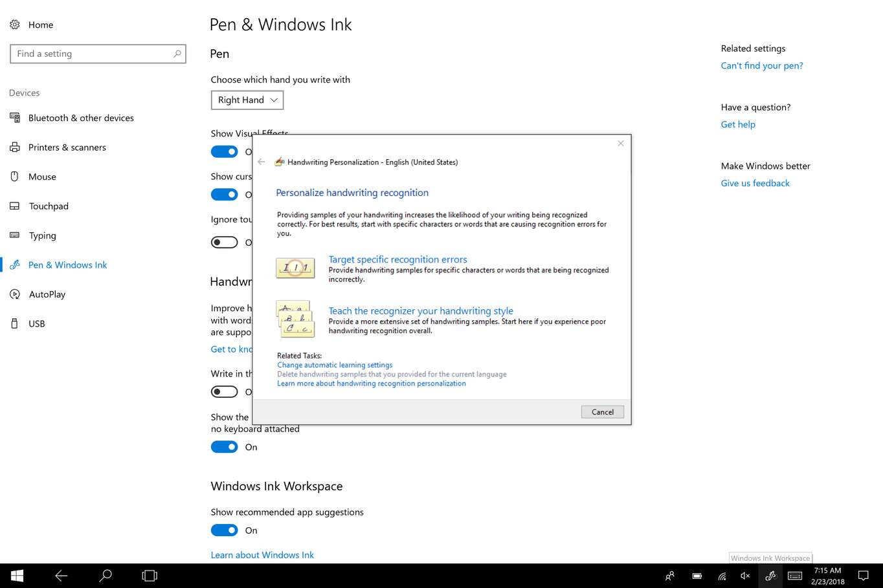This screenshot has width=883, height=588.
Task: Click the AutoPlay icon in sidebar
Action: pos(15,294)
